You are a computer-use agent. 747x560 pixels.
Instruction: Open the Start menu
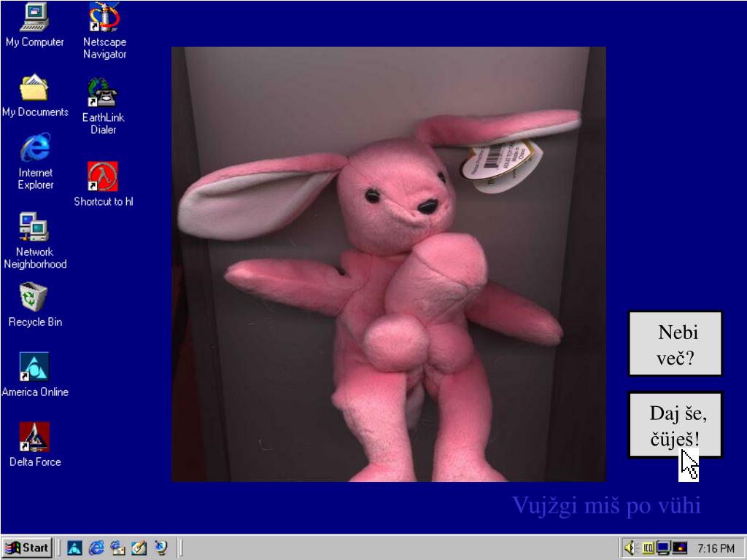coord(27,548)
